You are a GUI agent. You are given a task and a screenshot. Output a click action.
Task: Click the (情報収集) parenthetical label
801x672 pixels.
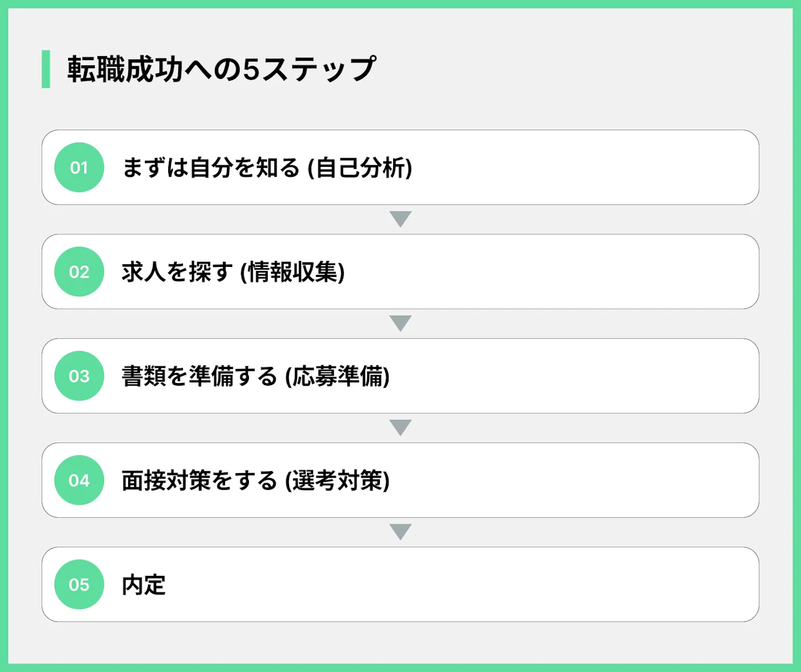pyautogui.click(x=292, y=272)
